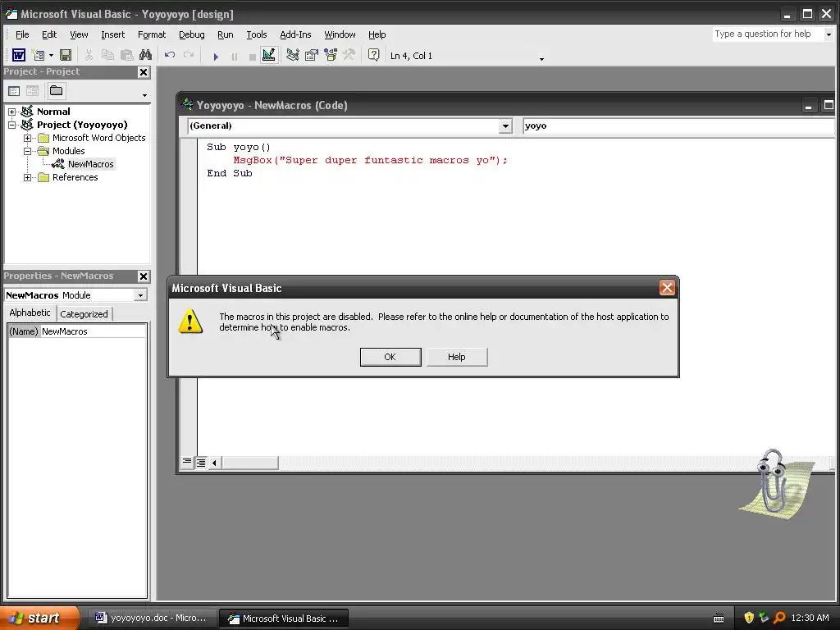Save the project with the floppy icon
This screenshot has width=840, height=630.
[66, 55]
